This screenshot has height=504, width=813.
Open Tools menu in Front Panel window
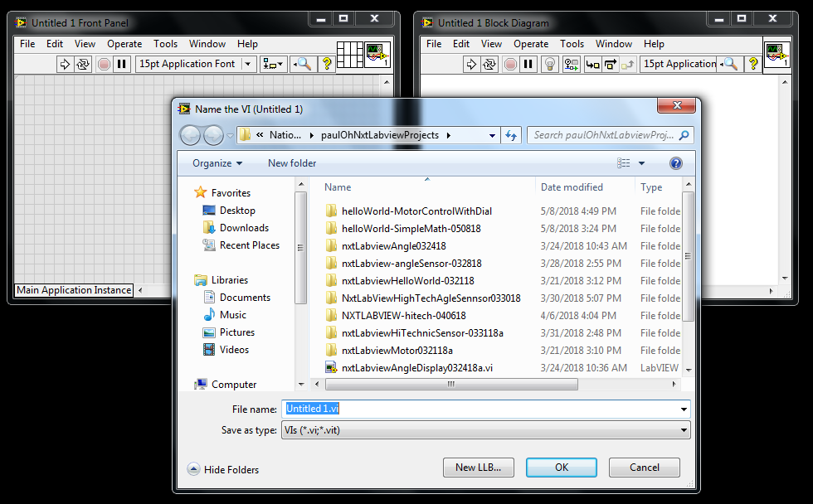pyautogui.click(x=165, y=44)
